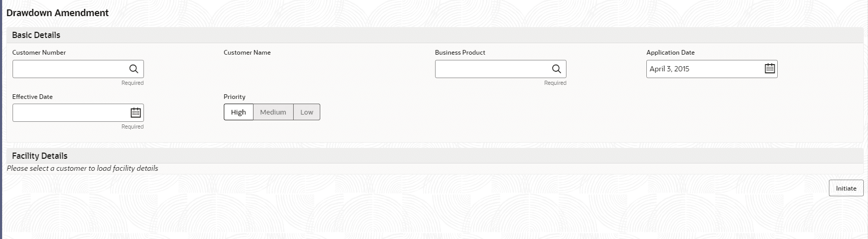Click the Effective Date field label
The image size is (868, 239).
[x=32, y=97]
